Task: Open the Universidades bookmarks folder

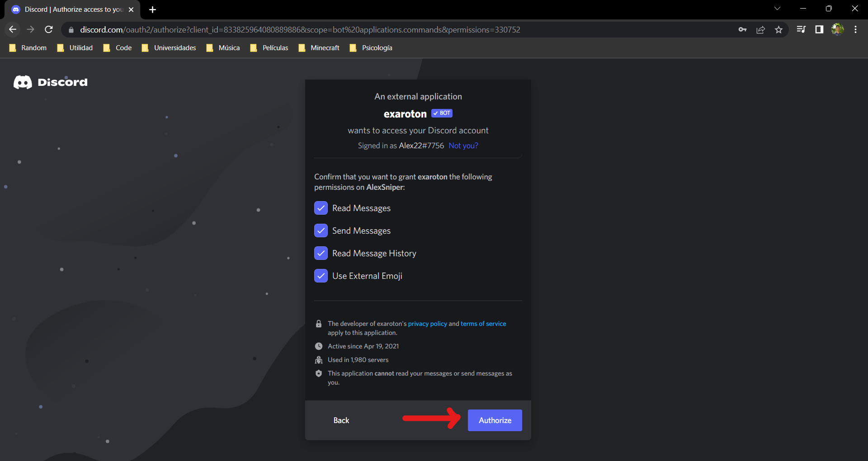Action: coord(169,48)
